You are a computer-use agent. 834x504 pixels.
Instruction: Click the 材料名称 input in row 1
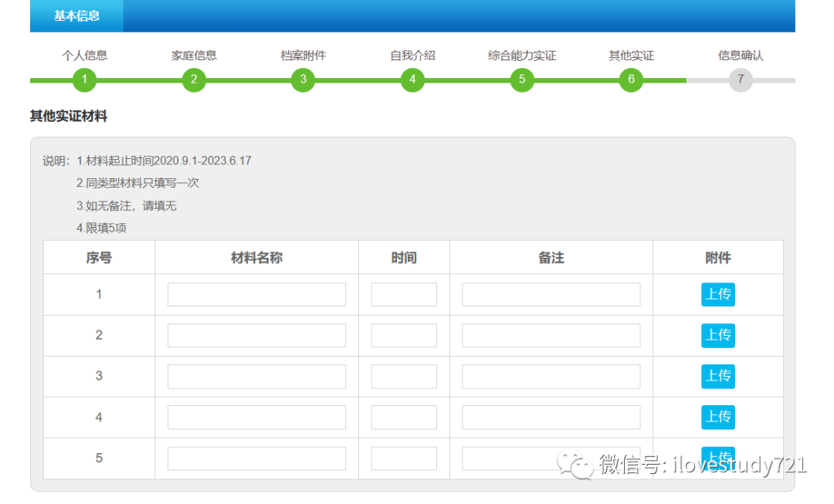click(256, 294)
